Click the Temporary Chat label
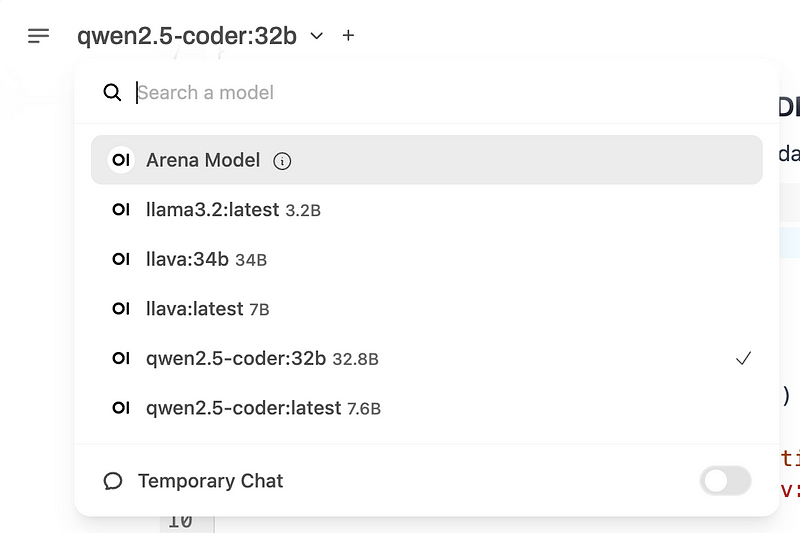 tap(210, 481)
